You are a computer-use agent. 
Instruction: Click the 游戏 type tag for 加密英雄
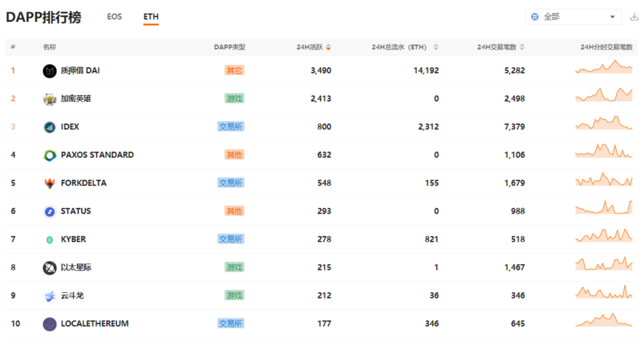click(x=234, y=99)
